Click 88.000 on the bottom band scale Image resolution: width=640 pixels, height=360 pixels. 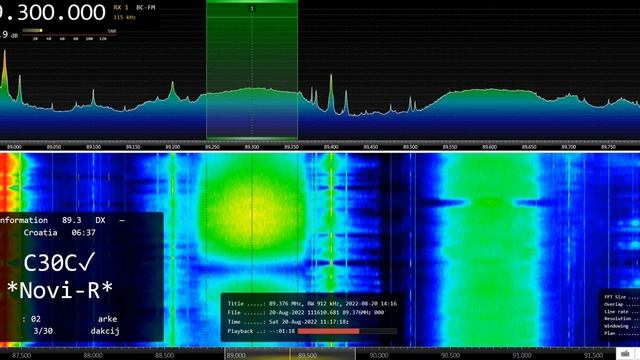(x=93, y=355)
